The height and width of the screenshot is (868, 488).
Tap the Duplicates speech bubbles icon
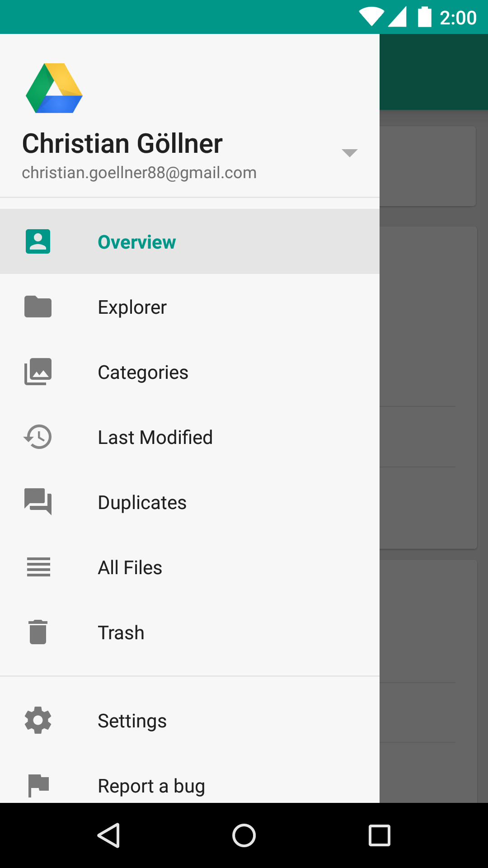point(38,501)
